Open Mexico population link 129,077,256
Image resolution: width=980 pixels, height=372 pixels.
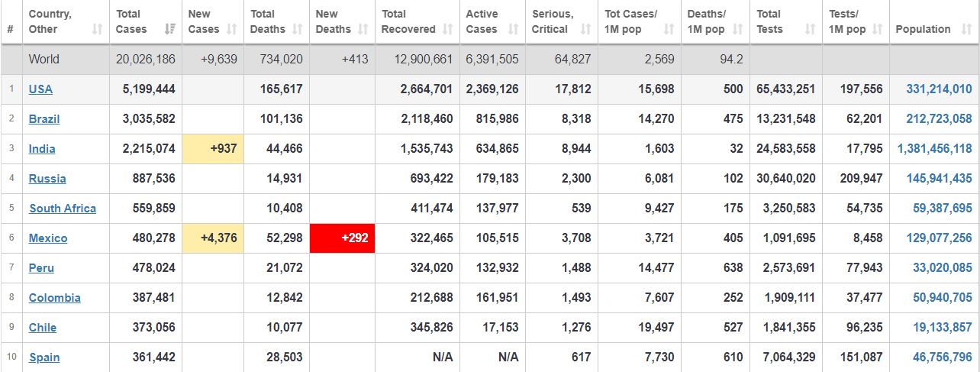click(939, 238)
